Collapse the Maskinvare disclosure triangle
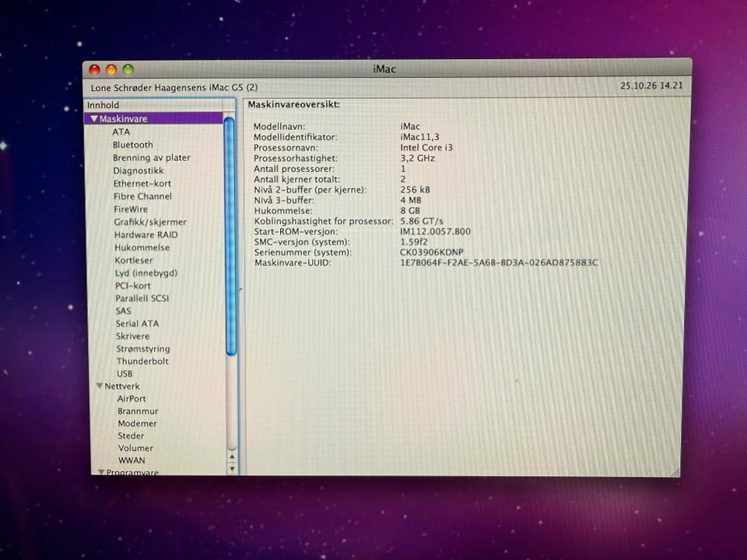The image size is (747, 560). 94,118
